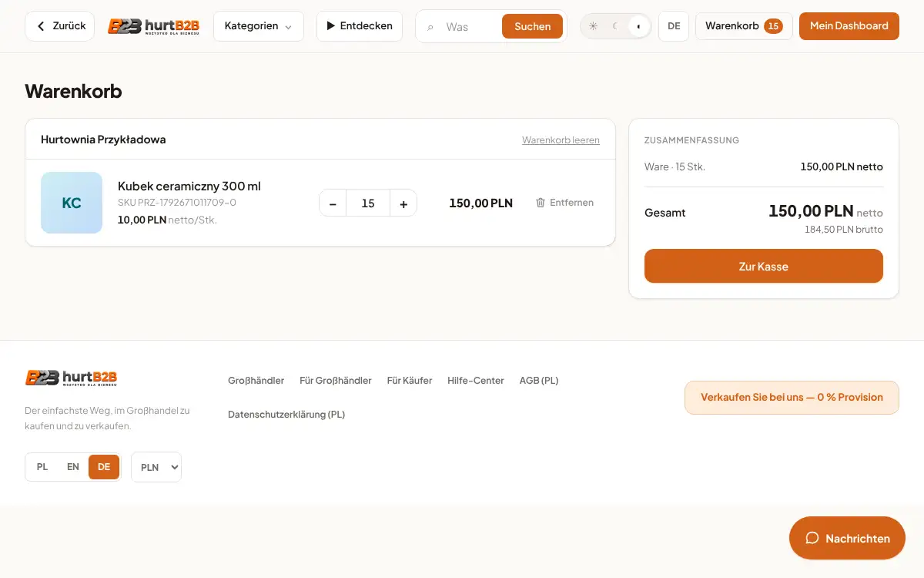
Task: Select the auto theme half-circle option
Action: pos(638,26)
